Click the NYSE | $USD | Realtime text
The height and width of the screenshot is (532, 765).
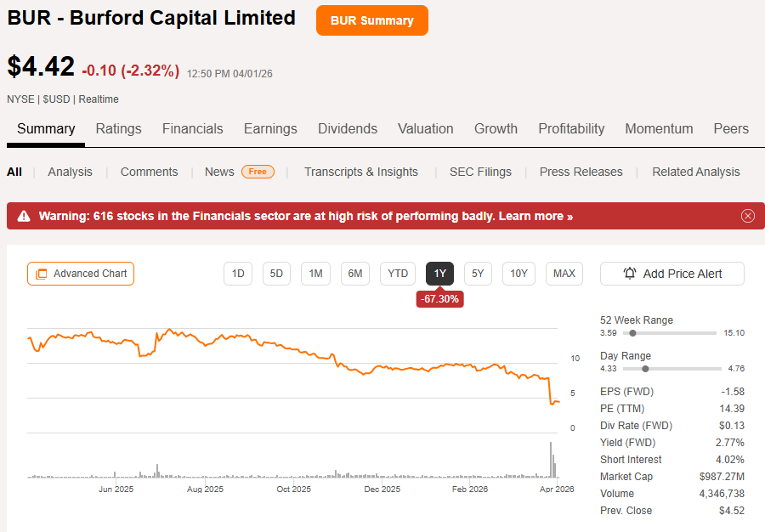tap(62, 99)
